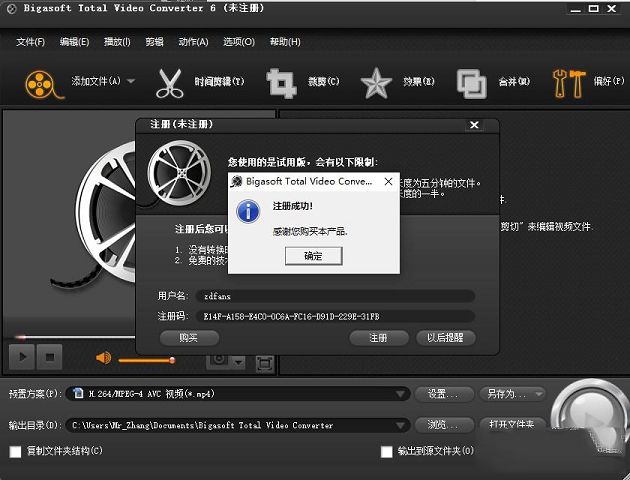Click the large round Convert button

(x=589, y=414)
